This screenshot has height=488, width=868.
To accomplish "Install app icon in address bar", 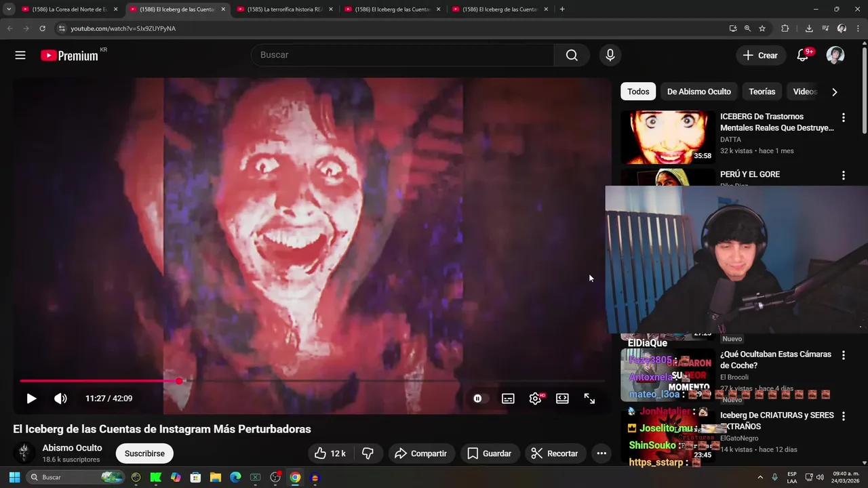I will 733,28.
